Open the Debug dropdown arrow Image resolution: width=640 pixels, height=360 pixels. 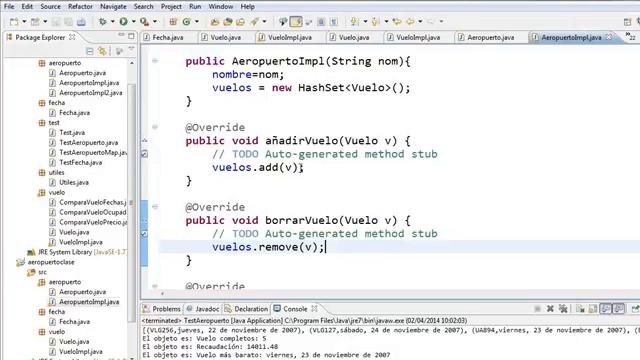point(113,22)
